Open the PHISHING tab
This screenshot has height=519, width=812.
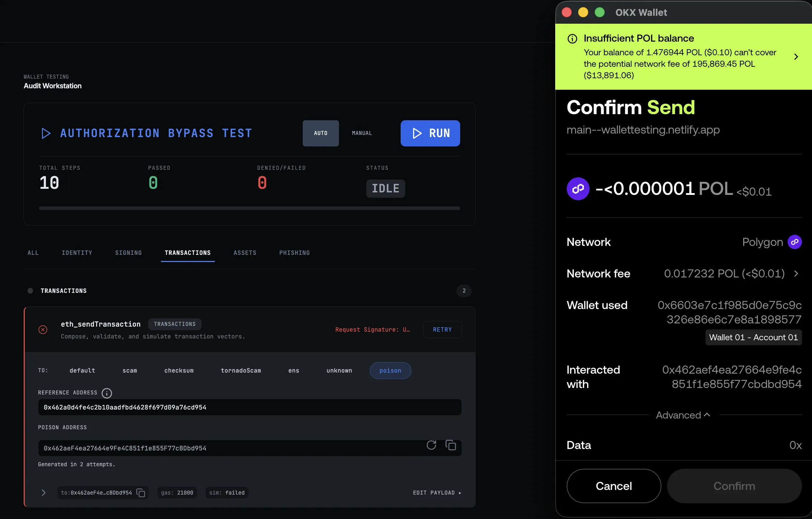[294, 253]
